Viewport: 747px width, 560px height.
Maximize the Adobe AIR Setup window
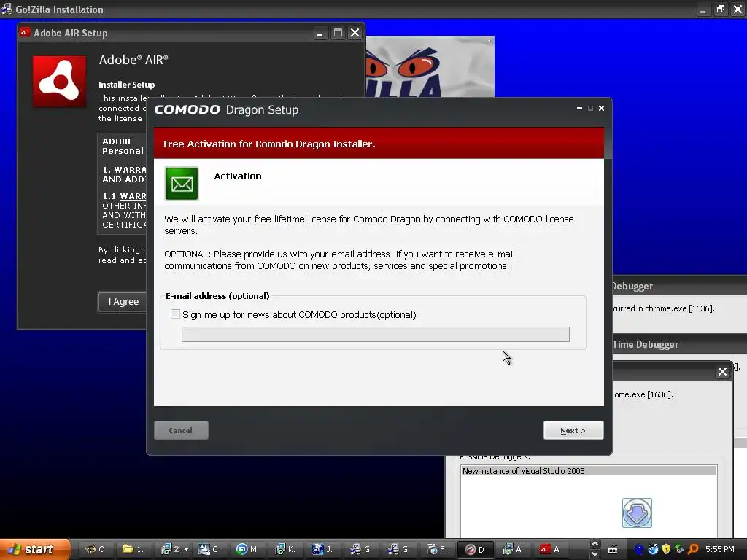(338, 33)
